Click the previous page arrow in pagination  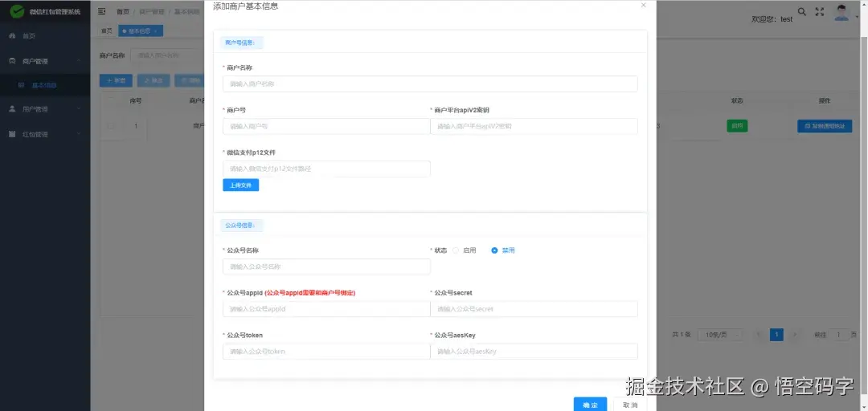click(x=759, y=335)
